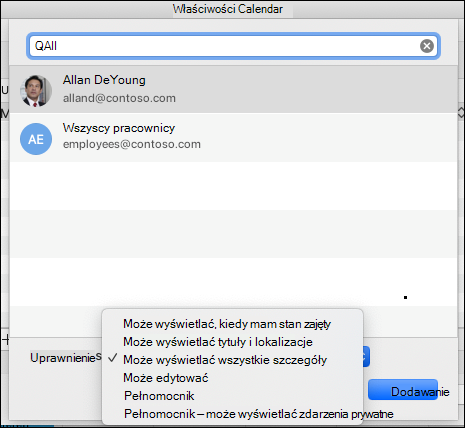Select Może wyświetlać wszystkie szczegóły option
465x428 pixels.
225,360
